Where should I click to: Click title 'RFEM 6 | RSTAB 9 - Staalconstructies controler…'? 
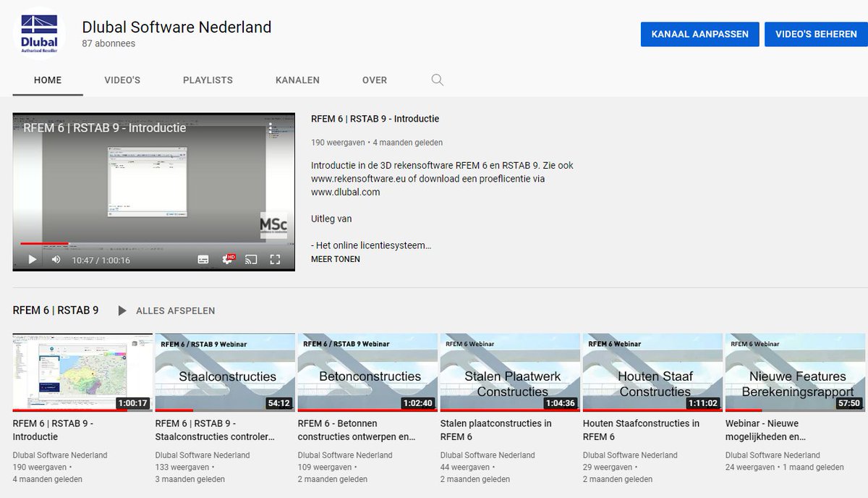tap(216, 430)
